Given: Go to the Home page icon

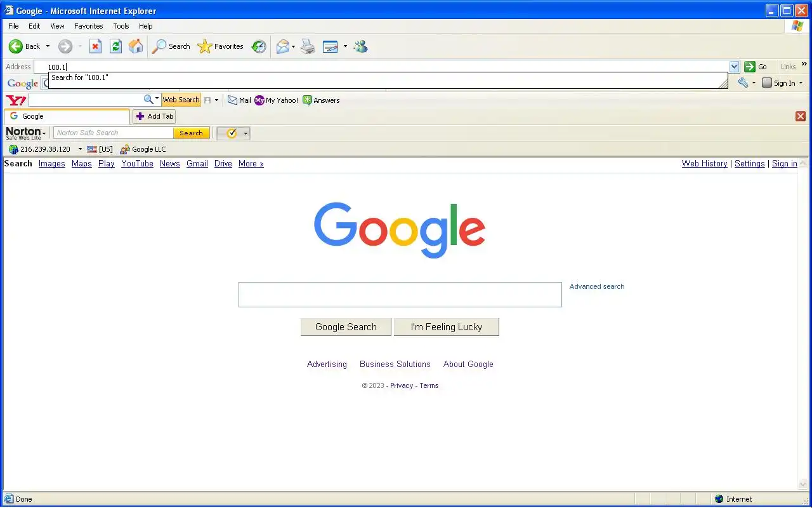Looking at the screenshot, I should (x=136, y=46).
